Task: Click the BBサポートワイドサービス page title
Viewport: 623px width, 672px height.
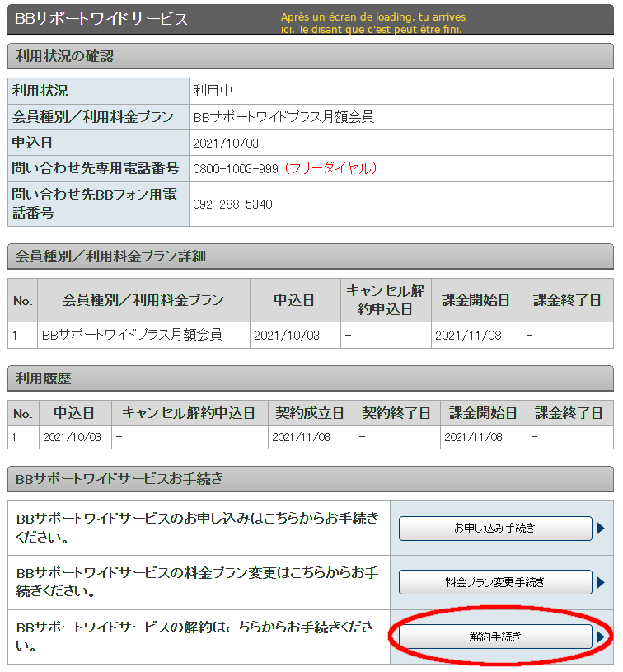Action: (101, 18)
